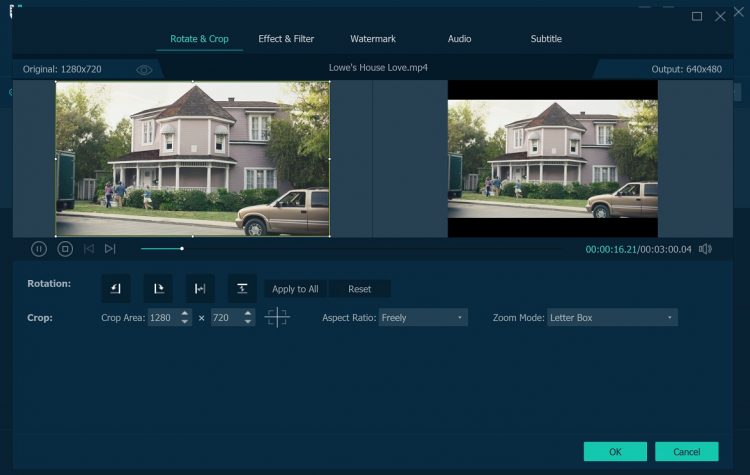Mute audio with speaker icon

(x=705, y=249)
